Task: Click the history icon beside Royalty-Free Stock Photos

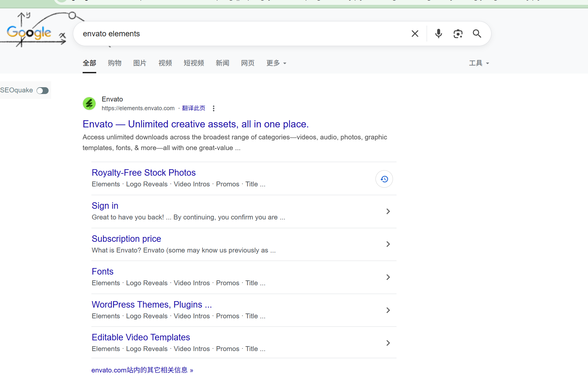Action: point(384,179)
